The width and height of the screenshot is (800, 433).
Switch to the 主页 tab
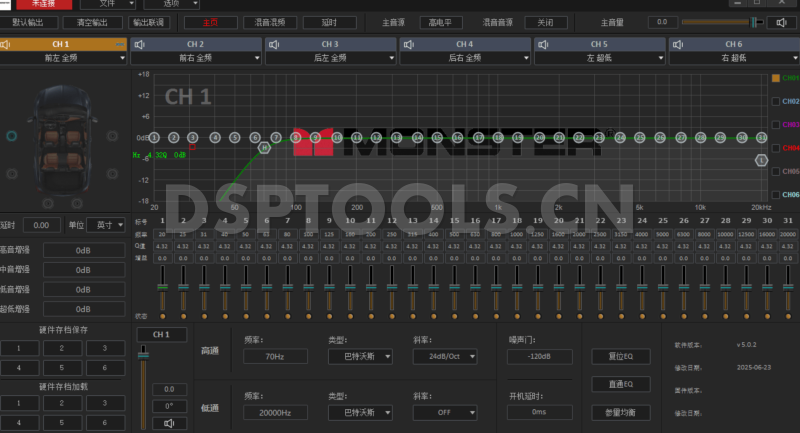coord(210,22)
